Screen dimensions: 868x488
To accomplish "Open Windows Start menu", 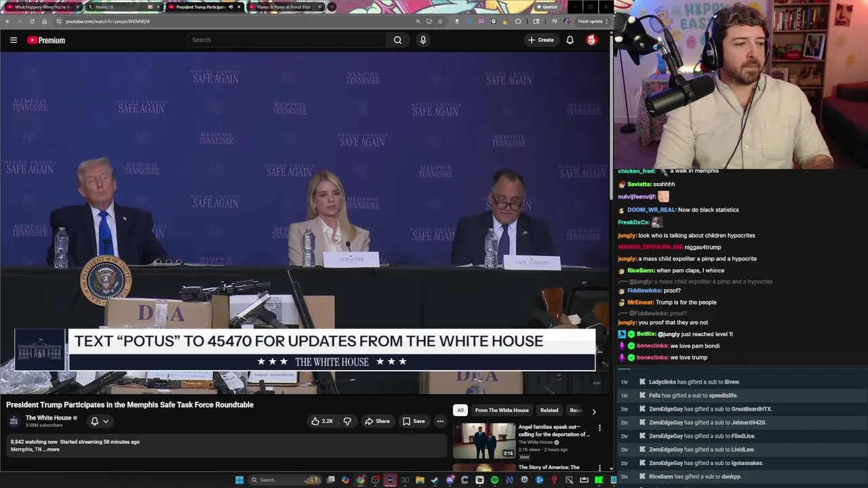I will click(x=239, y=480).
